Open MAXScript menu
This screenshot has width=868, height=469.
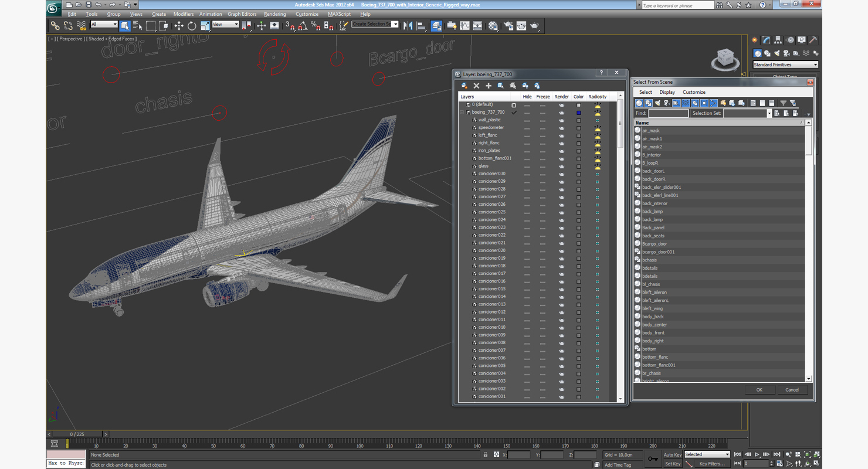339,14
